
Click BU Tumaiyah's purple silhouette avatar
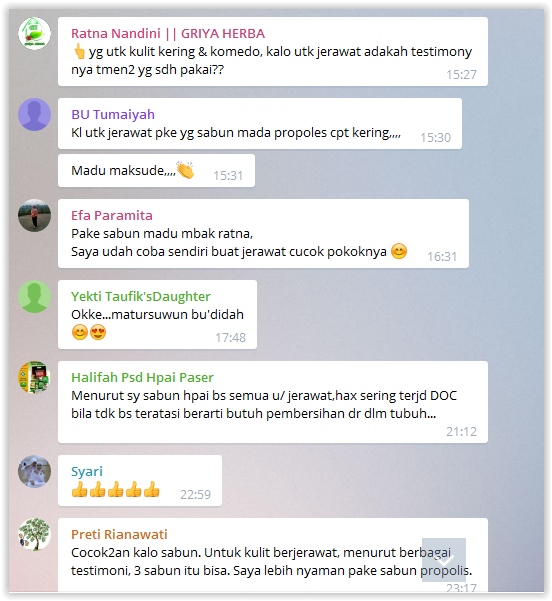click(34, 115)
